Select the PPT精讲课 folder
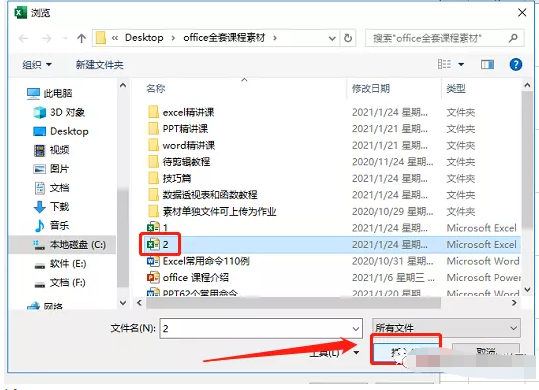 coord(178,129)
